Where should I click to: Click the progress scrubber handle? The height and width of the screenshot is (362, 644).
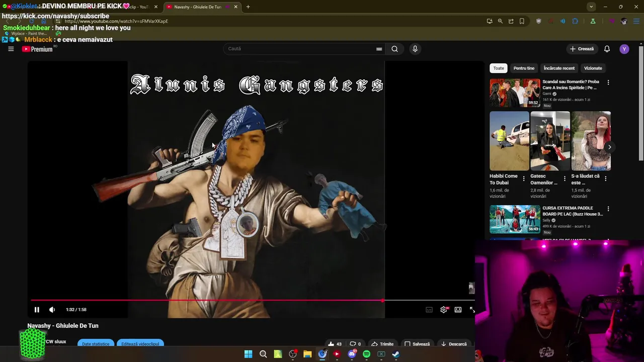pos(382,301)
